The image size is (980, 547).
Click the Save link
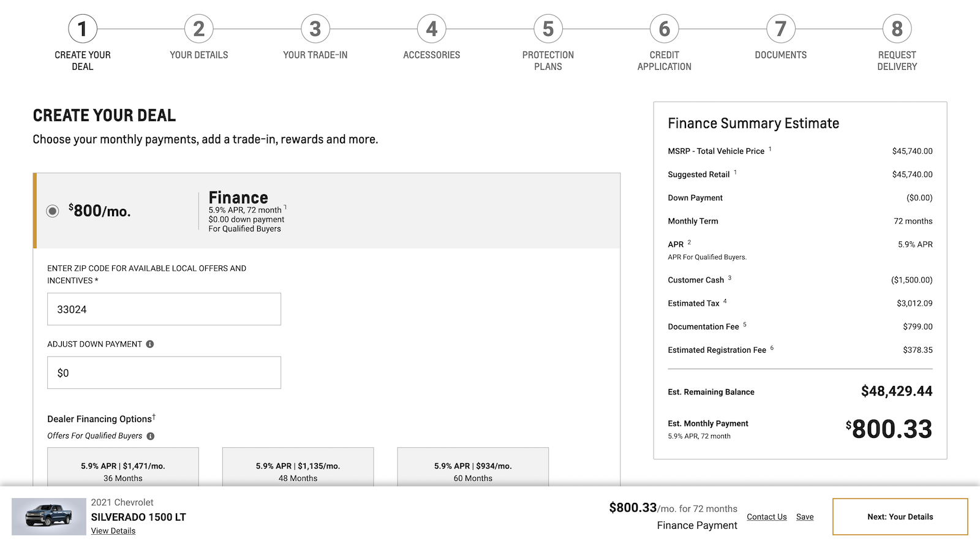[x=805, y=517]
